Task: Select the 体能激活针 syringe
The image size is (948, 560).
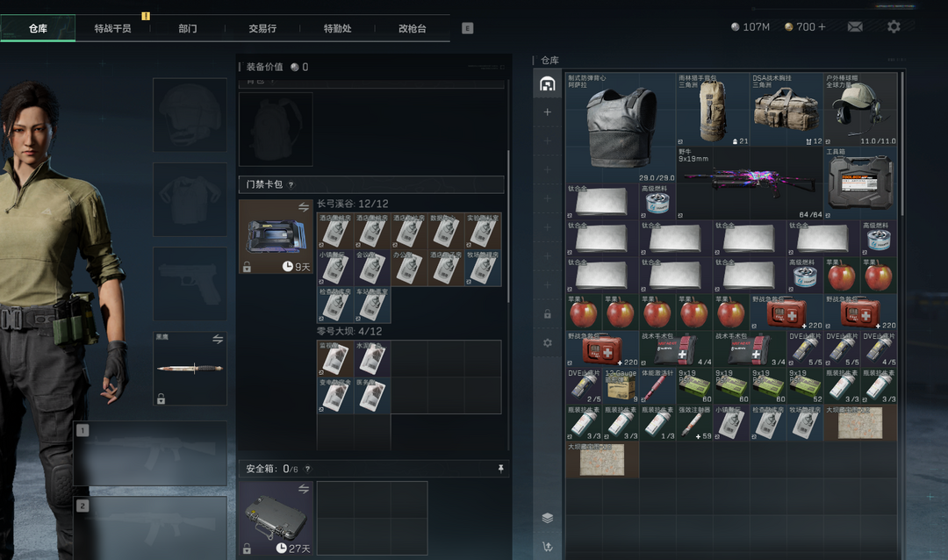Action: pyautogui.click(x=657, y=386)
